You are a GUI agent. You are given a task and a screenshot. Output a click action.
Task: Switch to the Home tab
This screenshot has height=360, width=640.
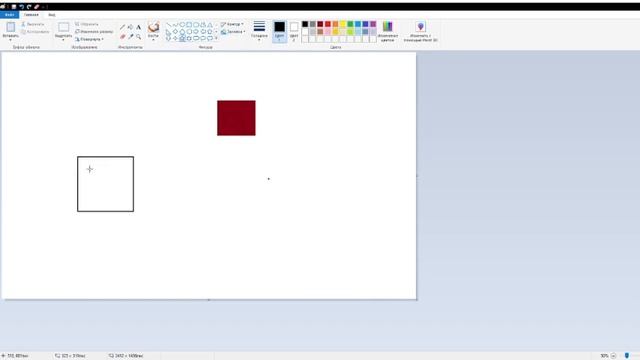point(31,15)
